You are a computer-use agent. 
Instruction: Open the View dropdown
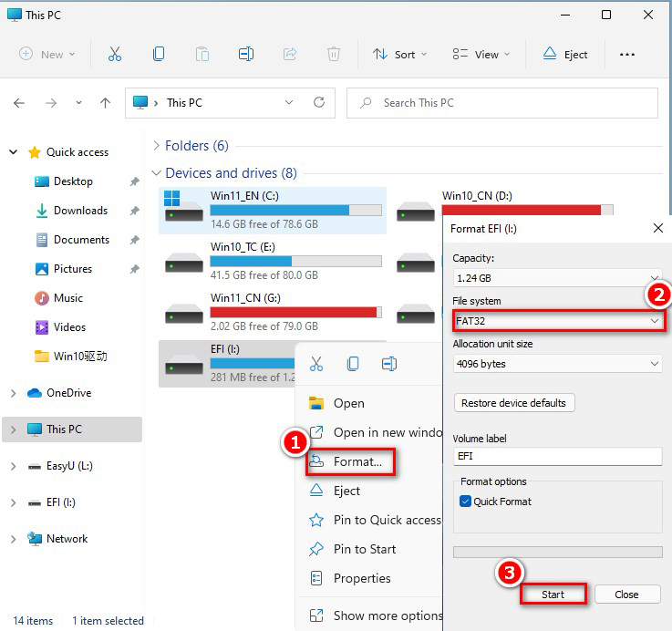click(481, 55)
